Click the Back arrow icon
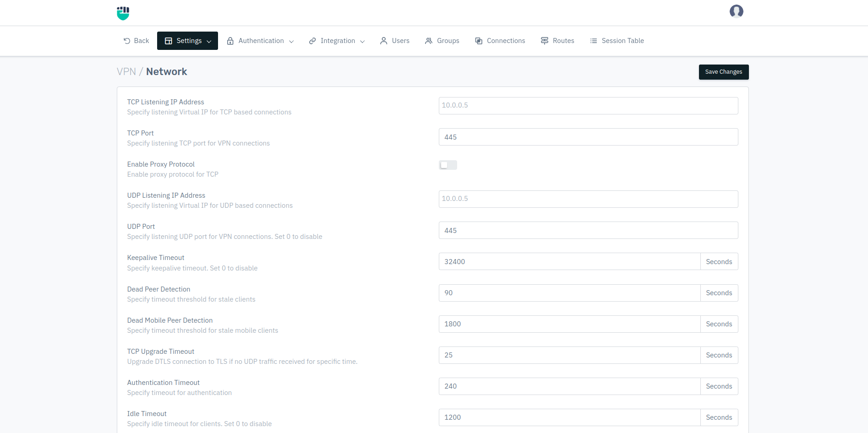This screenshot has height=433, width=868. point(127,41)
